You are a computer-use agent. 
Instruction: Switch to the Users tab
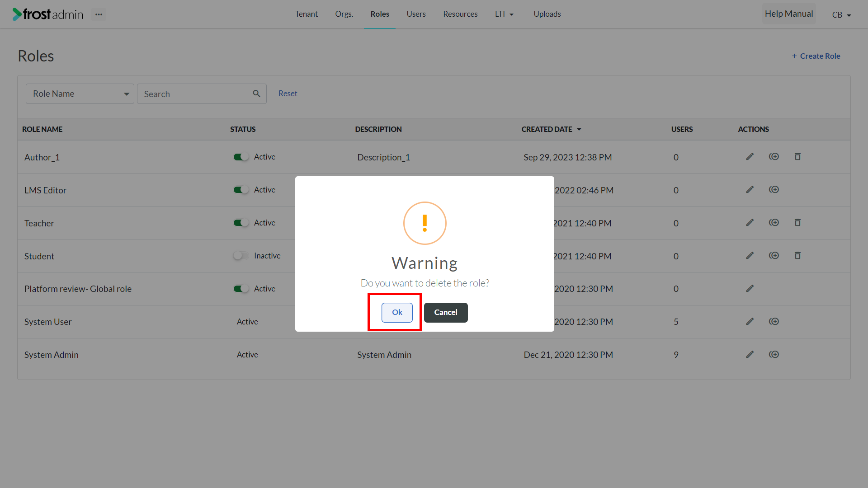click(416, 14)
